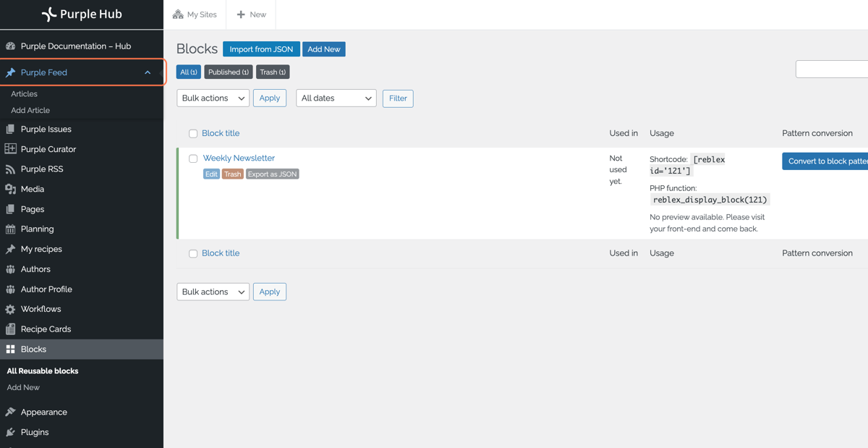This screenshot has width=868, height=448.
Task: Show the Trash (1) blocks filter
Action: coord(273,72)
